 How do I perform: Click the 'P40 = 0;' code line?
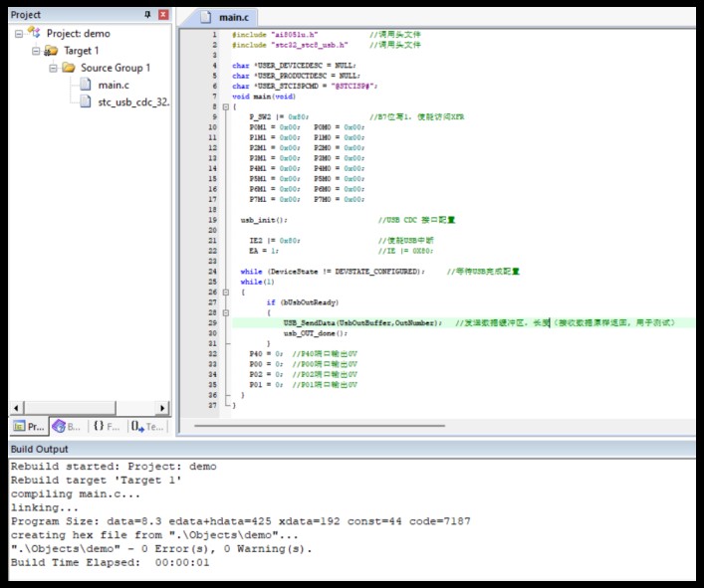pyautogui.click(x=266, y=354)
